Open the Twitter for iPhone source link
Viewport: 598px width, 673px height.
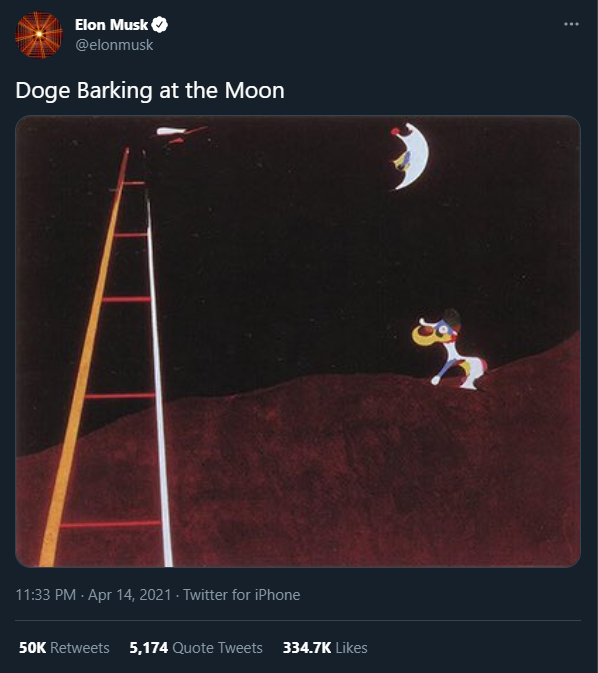click(242, 595)
